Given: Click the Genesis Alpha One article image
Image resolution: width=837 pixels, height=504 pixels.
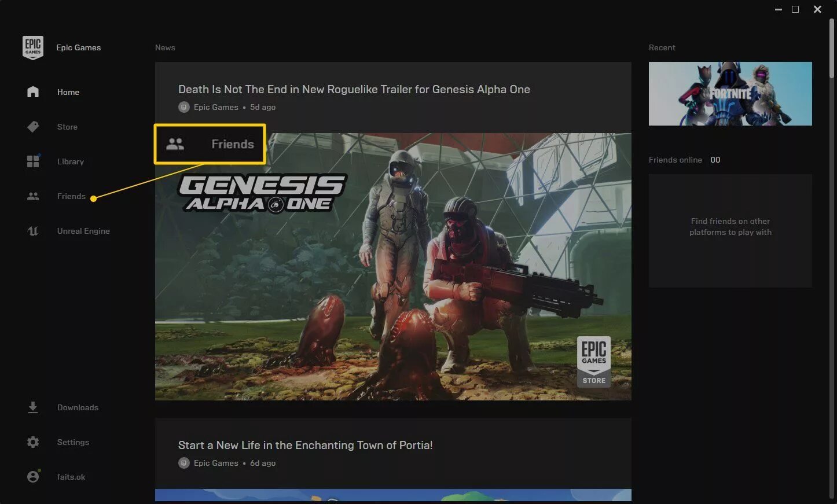Looking at the screenshot, I should [x=393, y=267].
